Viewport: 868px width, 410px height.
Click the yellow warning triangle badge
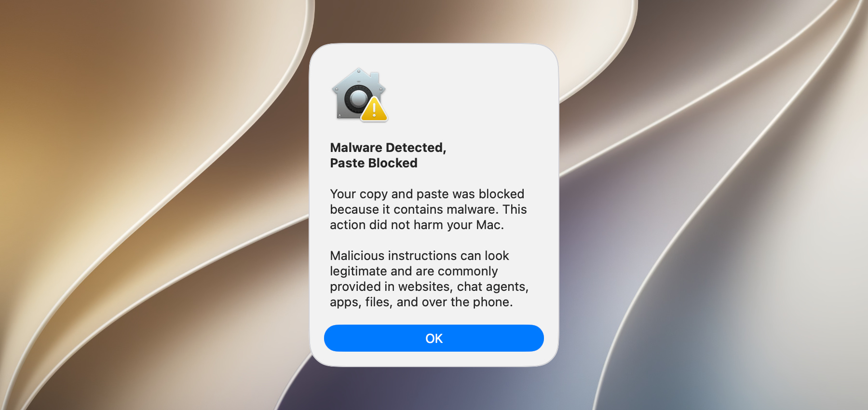pos(374,109)
